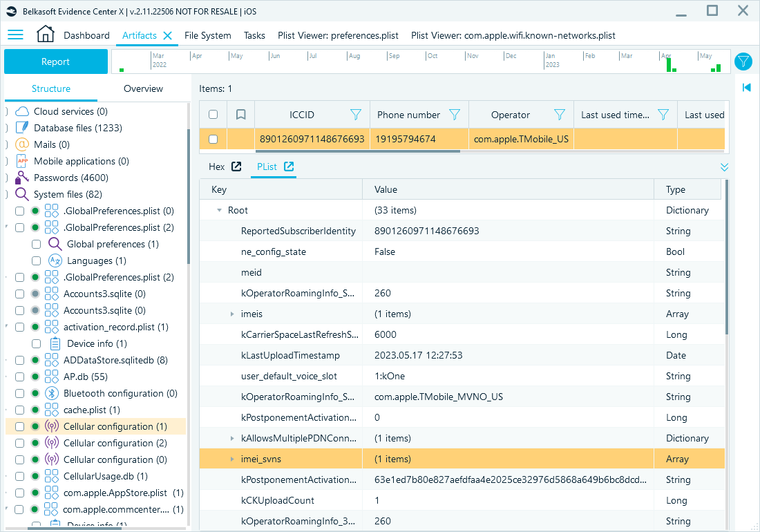Filter the Operator column
The height and width of the screenshot is (532, 760).
[560, 115]
